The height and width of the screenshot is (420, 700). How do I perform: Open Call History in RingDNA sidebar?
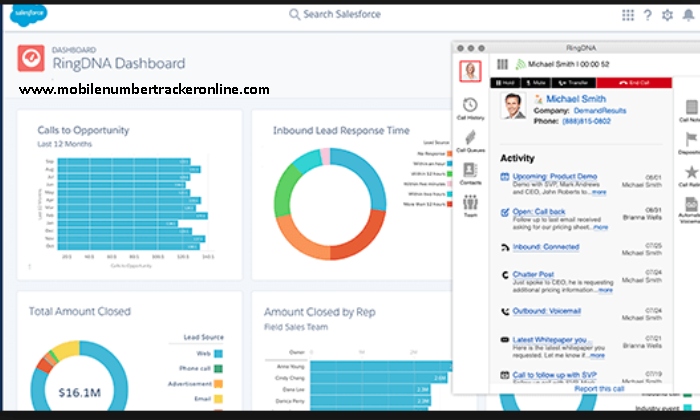pyautogui.click(x=470, y=108)
